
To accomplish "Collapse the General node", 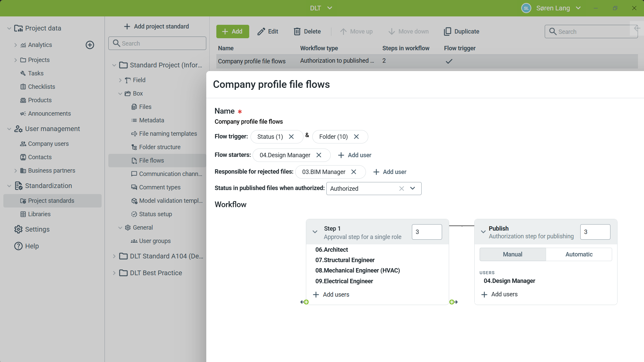I will coord(120,228).
